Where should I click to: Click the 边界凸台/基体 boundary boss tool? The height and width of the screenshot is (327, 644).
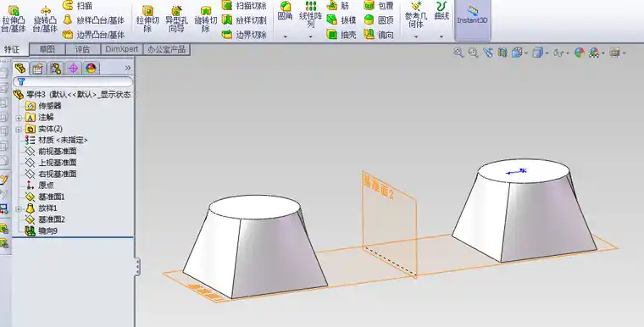click(x=94, y=35)
